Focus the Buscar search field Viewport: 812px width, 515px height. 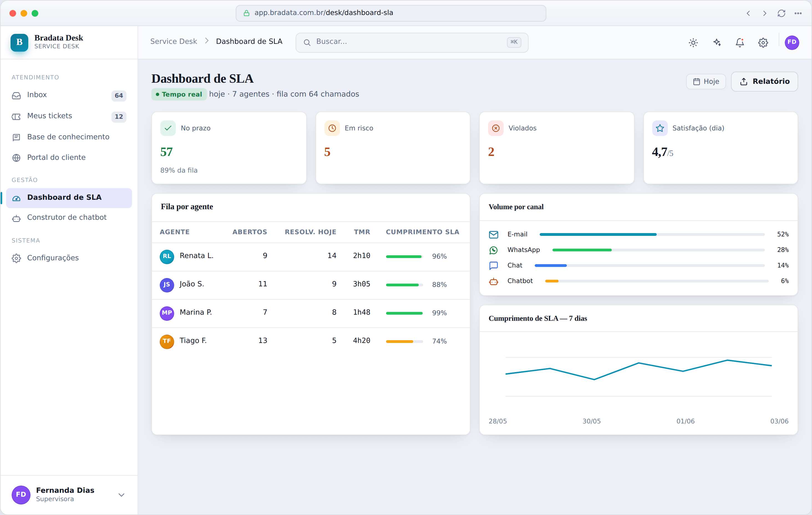(412, 42)
